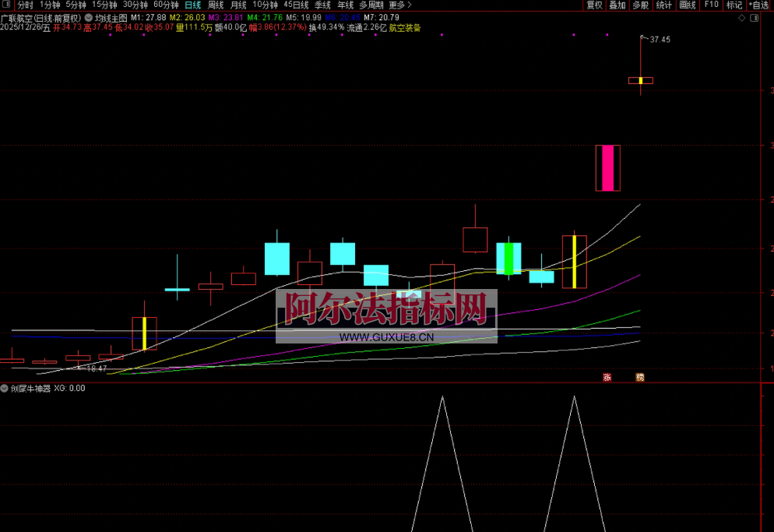Screen dimensions: 774x532
Task: Switch to 月线 monthly chart
Action: [238, 5]
